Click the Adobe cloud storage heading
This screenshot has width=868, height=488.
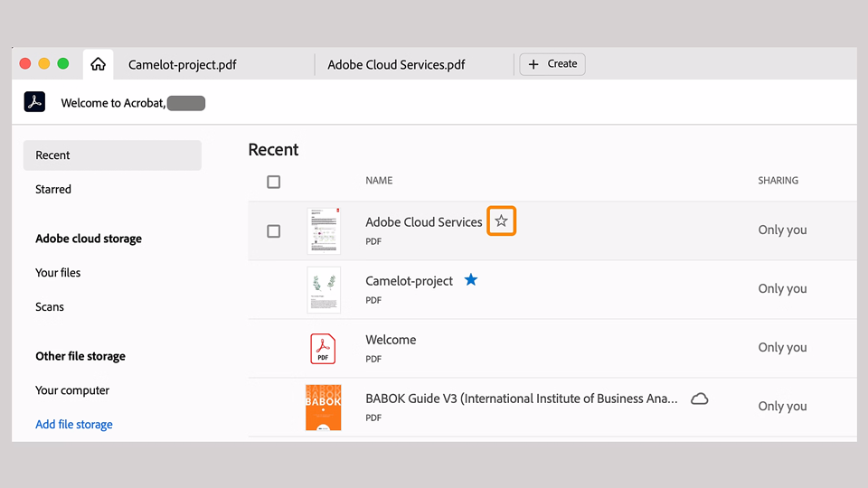[x=89, y=239]
